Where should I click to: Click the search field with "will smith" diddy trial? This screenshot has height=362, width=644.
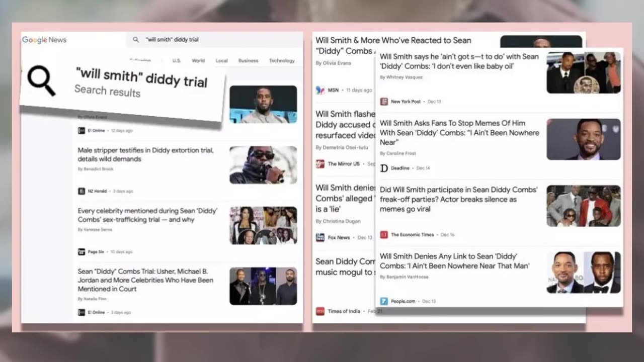click(214, 39)
